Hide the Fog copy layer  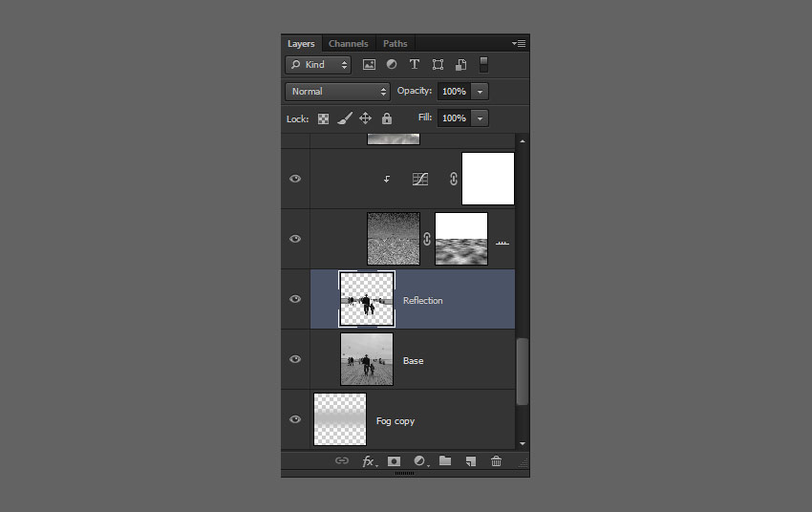tap(295, 418)
